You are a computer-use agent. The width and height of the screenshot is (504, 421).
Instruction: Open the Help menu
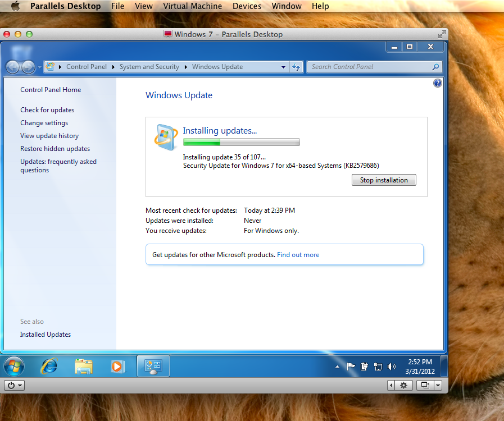click(x=320, y=6)
